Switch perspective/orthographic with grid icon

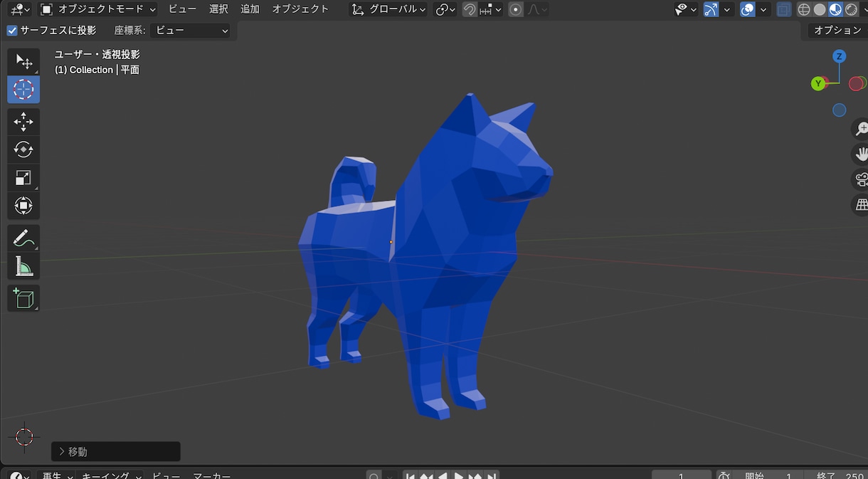[x=861, y=205]
